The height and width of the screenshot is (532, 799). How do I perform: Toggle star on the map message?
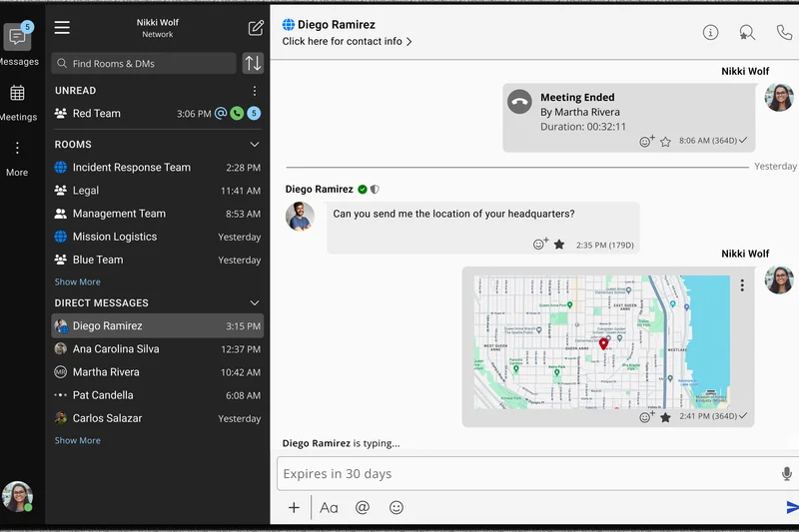(665, 417)
